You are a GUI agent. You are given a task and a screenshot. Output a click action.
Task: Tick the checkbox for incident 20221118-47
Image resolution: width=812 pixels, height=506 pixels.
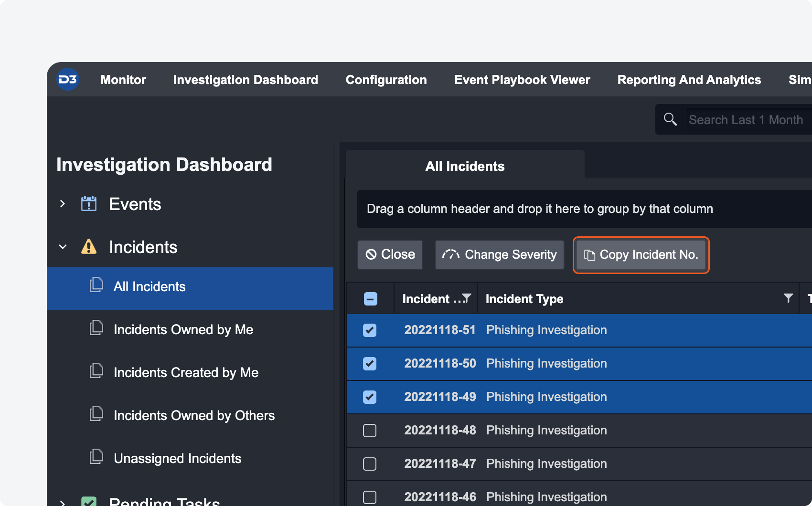click(370, 464)
